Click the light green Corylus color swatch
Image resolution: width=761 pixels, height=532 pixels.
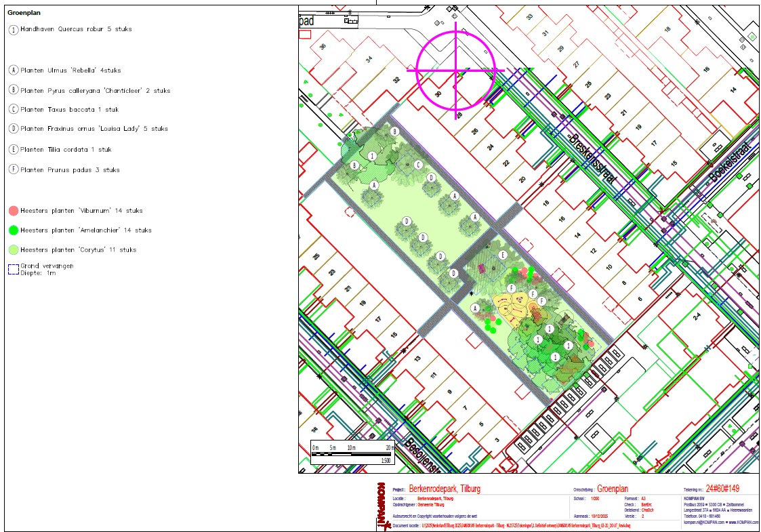coord(14,250)
